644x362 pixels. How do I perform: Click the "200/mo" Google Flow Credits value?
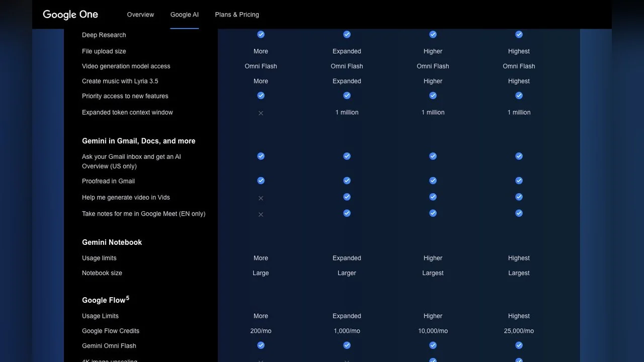tap(261, 331)
